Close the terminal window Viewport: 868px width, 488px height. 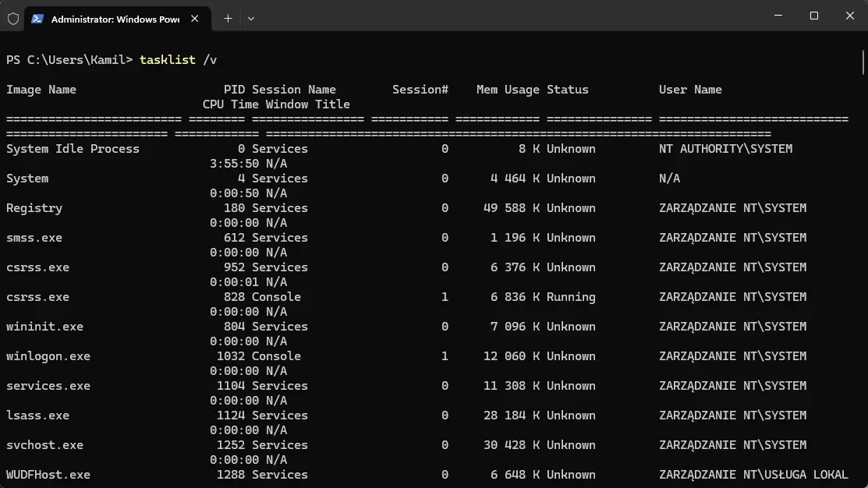coord(850,16)
